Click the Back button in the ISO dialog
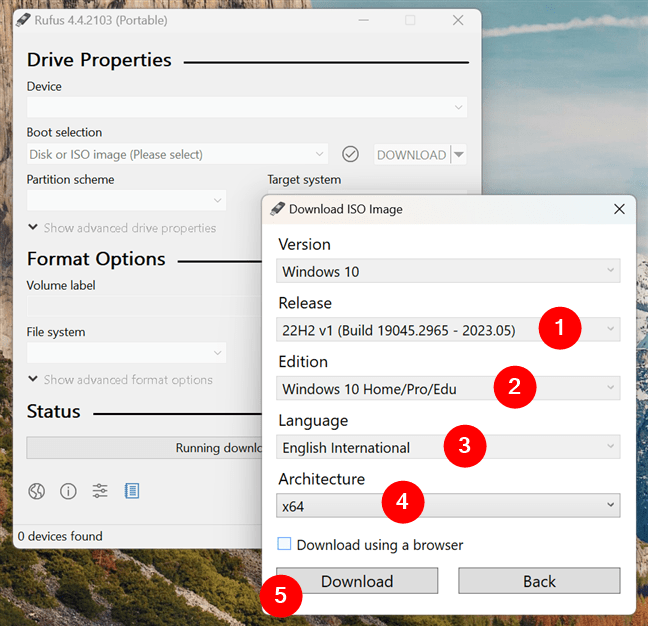Screen dimensions: 648x626 [x=539, y=581]
